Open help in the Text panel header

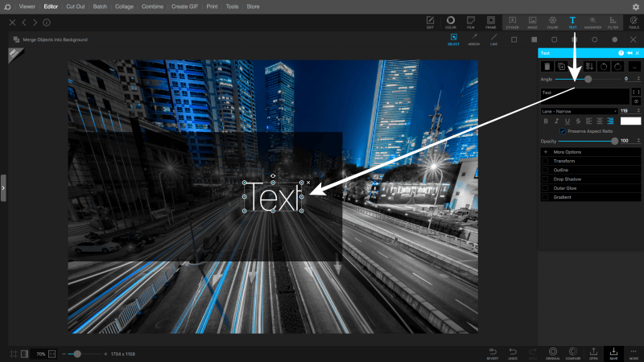tap(621, 53)
